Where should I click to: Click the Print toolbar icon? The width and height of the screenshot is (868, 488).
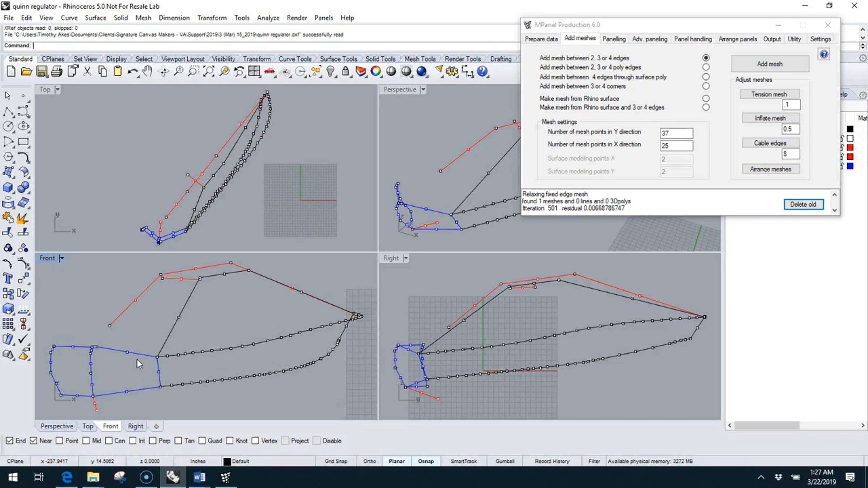point(56,71)
